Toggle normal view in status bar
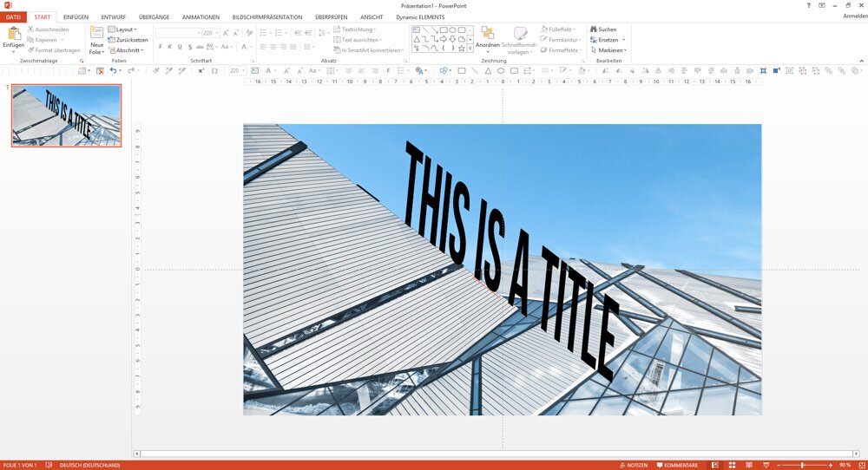The image size is (868, 470). pos(714,465)
